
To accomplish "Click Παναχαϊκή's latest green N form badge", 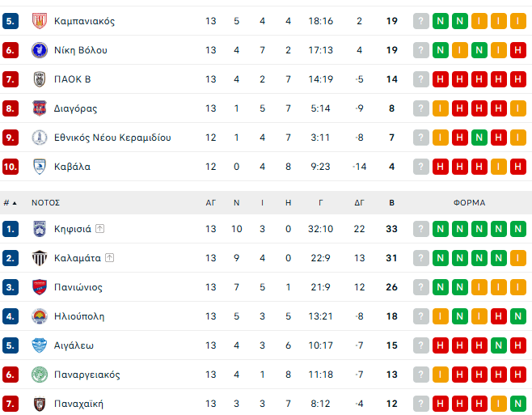I will pyautogui.click(x=518, y=404).
